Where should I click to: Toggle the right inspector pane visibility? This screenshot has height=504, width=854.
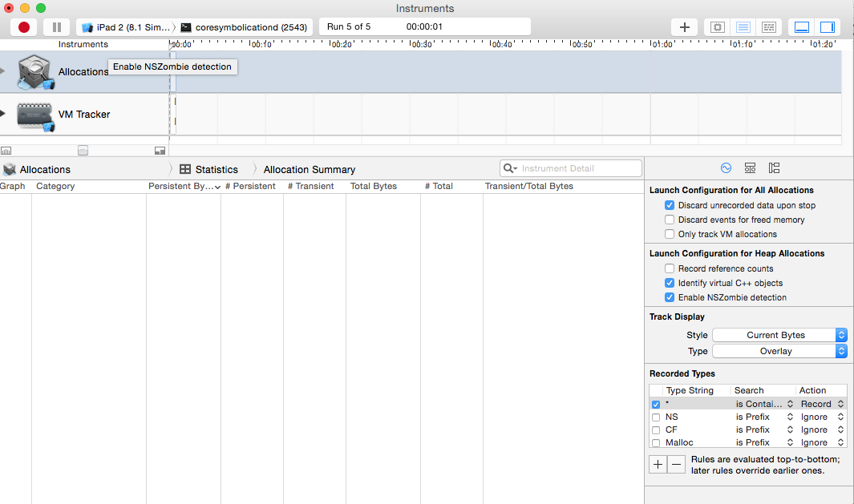pyautogui.click(x=827, y=27)
